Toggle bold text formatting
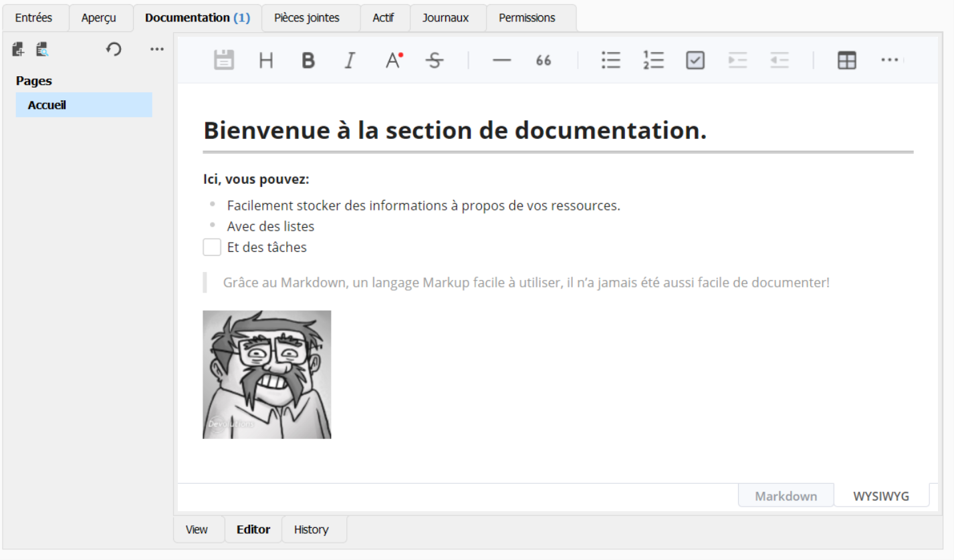 click(x=308, y=60)
